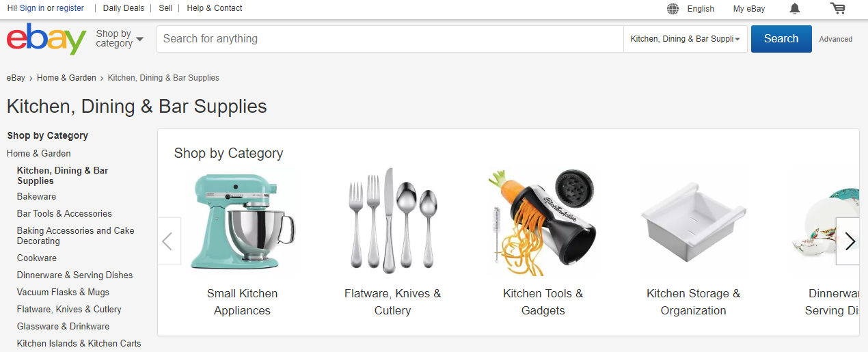Open Small Kitchen Appliances mixer image
This screenshot has height=352, width=868.
coord(242,221)
